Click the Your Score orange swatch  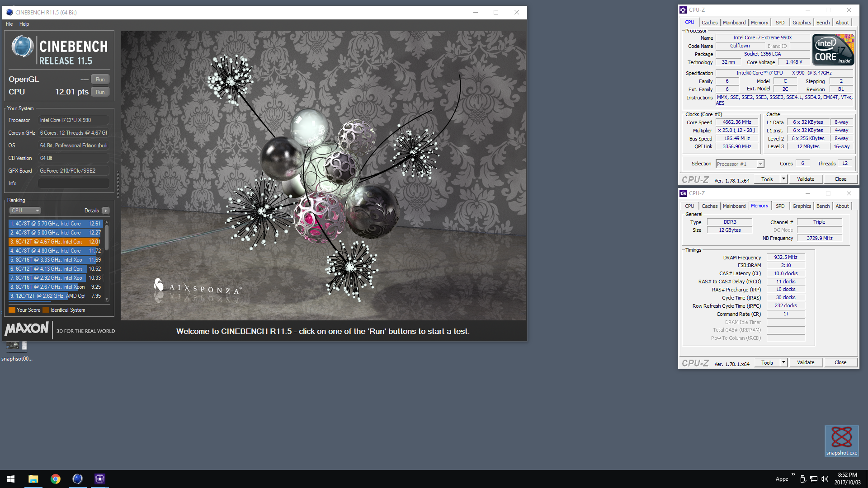click(12, 310)
